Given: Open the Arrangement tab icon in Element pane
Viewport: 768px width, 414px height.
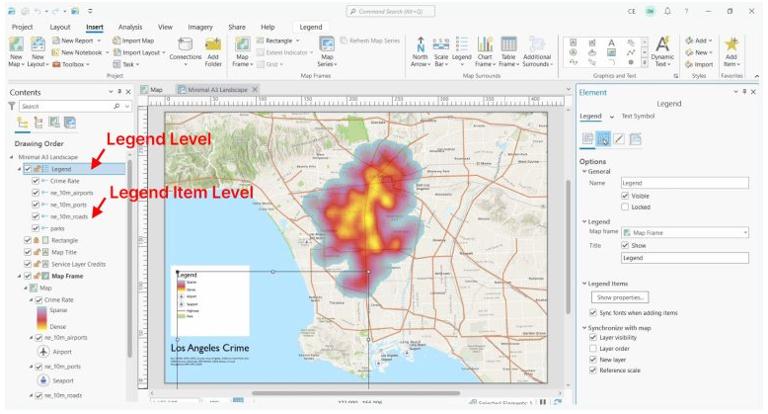Looking at the screenshot, I should point(603,139).
